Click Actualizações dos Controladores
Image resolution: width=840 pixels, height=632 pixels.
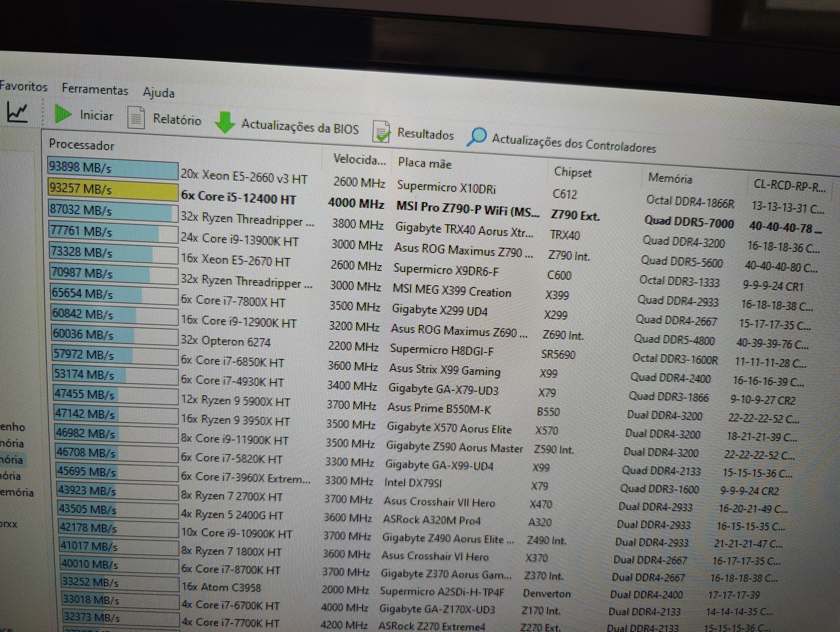tap(574, 143)
